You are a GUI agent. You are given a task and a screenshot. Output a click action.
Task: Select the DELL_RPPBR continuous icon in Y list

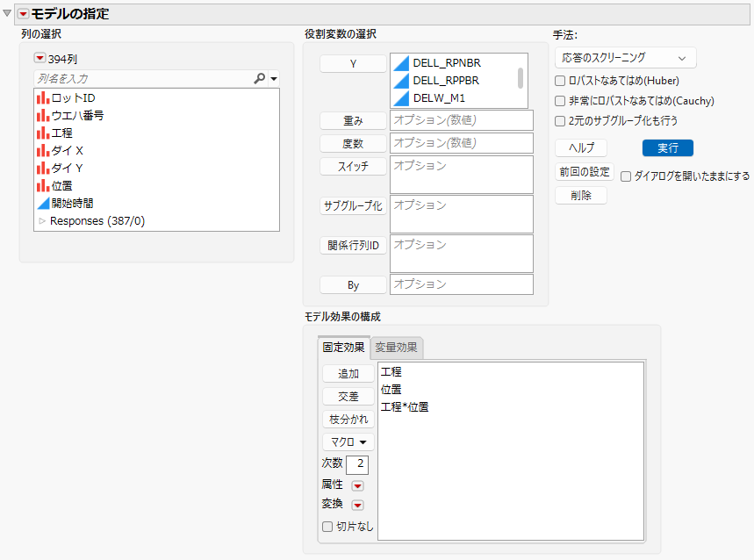(x=401, y=81)
